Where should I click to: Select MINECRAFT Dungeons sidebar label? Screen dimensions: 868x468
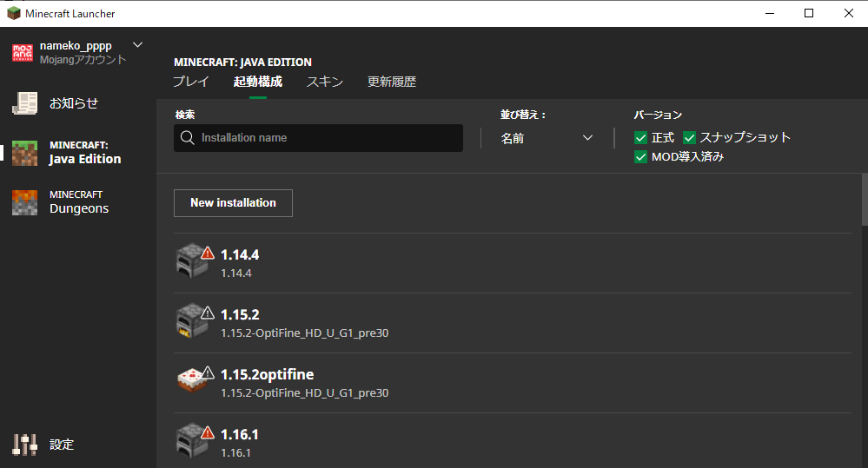[79, 202]
